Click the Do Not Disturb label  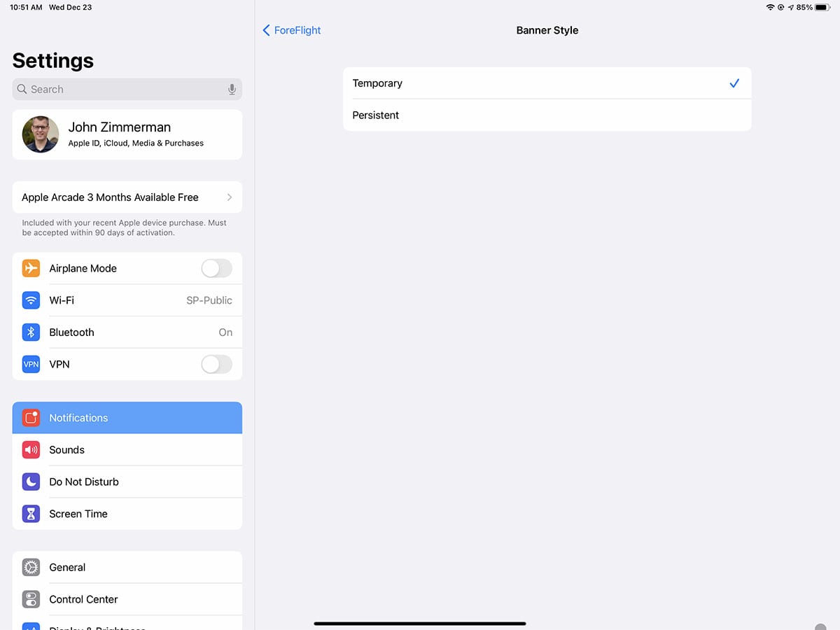[84, 482]
